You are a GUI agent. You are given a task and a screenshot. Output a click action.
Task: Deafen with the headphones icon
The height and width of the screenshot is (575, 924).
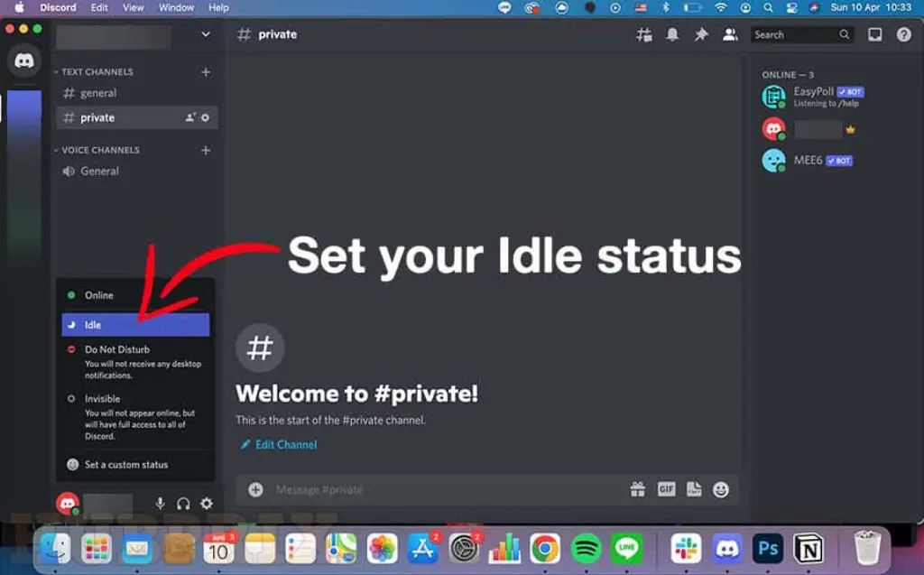click(183, 504)
